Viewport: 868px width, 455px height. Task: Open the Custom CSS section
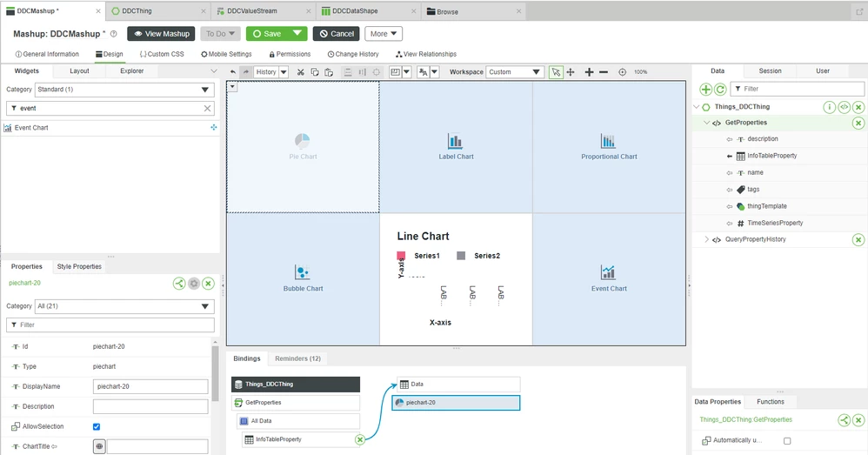[162, 54]
